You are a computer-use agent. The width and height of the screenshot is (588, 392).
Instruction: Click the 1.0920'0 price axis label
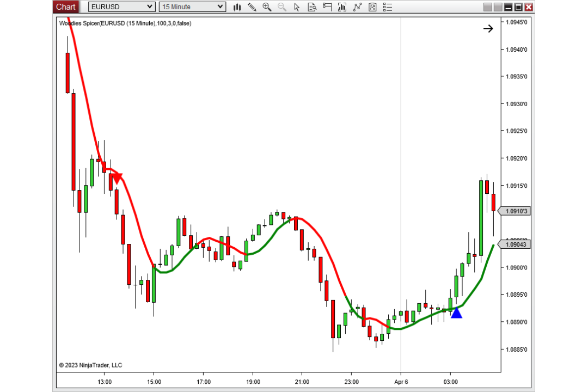pyautogui.click(x=516, y=158)
